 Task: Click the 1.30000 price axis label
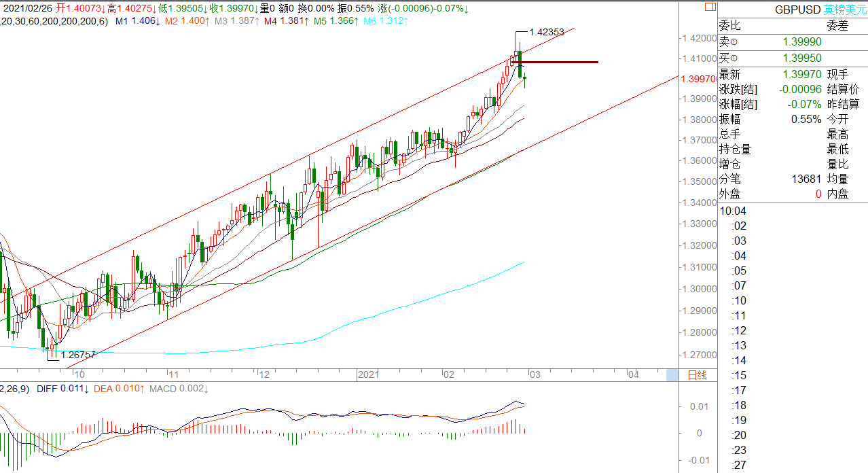698,289
